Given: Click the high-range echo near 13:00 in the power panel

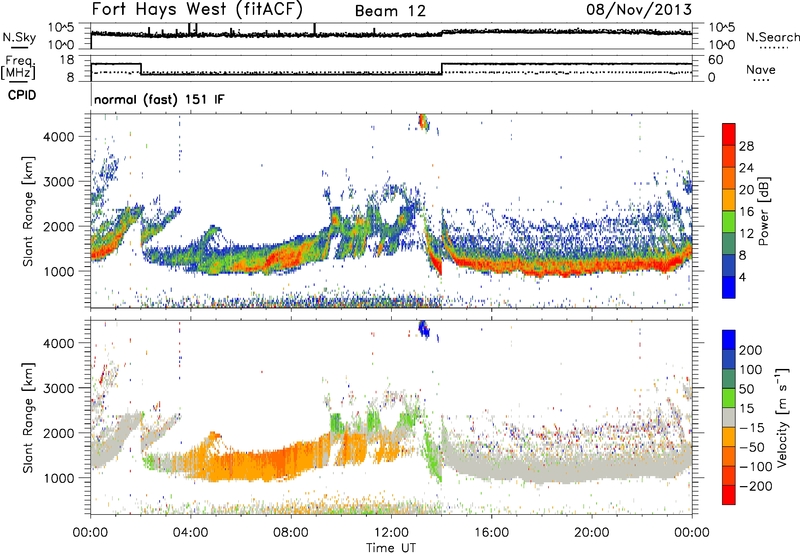Looking at the screenshot, I should (x=423, y=122).
